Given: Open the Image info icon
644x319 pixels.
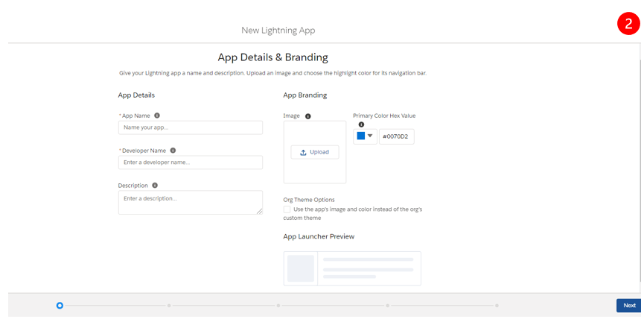Looking at the screenshot, I should coord(308,116).
